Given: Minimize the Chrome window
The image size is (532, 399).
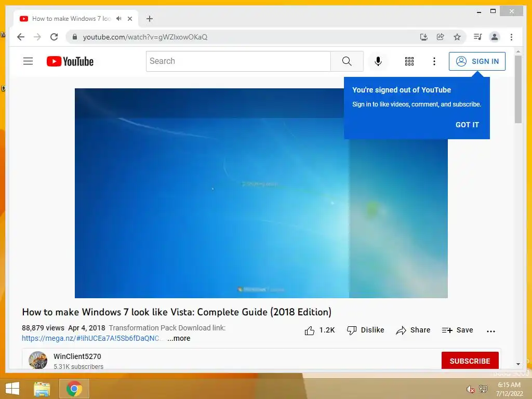Looking at the screenshot, I should 478,11.
